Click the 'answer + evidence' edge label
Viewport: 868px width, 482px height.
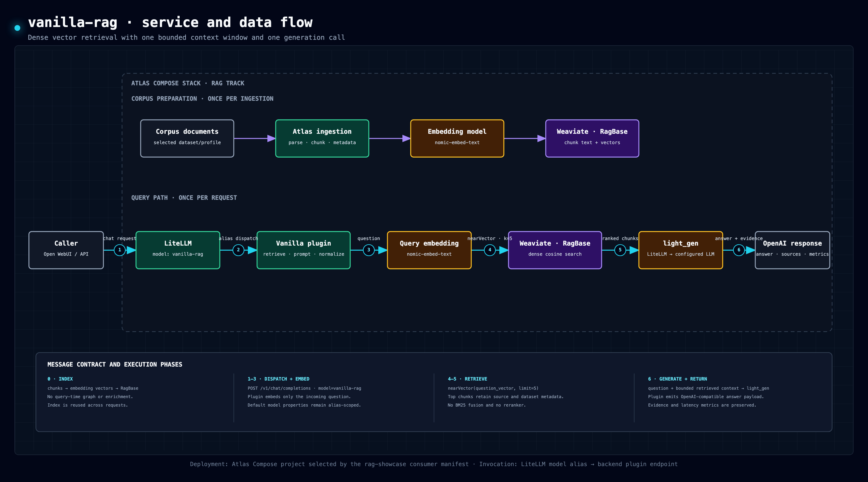pos(739,239)
